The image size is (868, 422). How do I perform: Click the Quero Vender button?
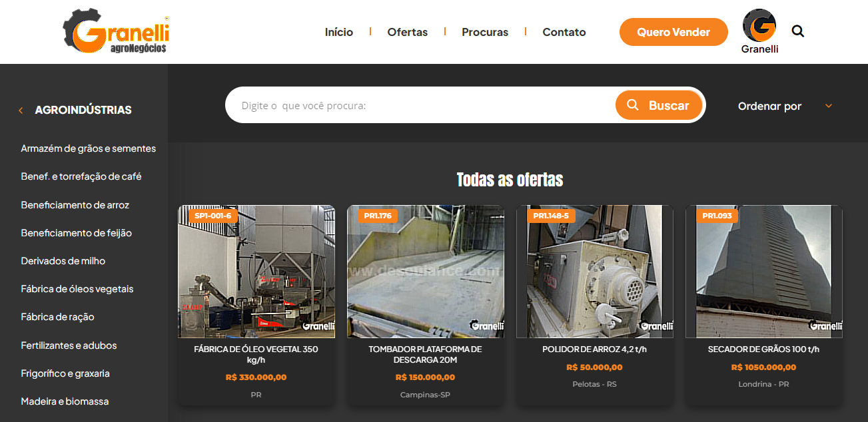click(673, 32)
